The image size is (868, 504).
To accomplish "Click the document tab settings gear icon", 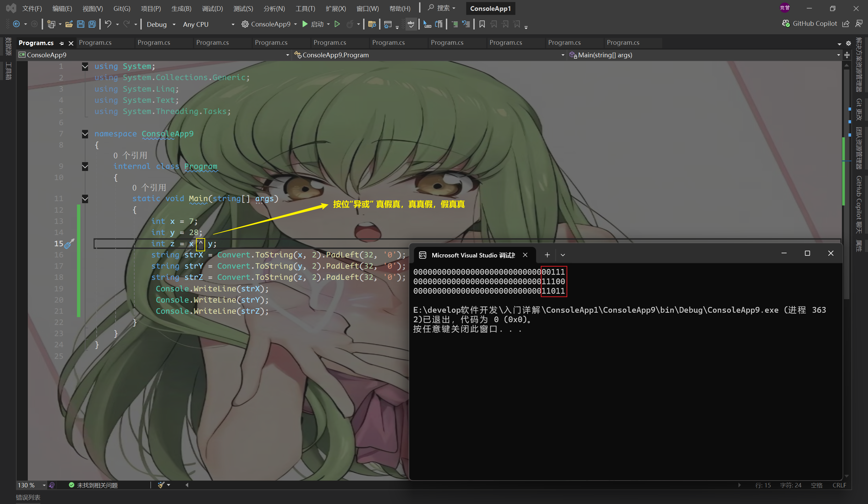I will coord(848,43).
